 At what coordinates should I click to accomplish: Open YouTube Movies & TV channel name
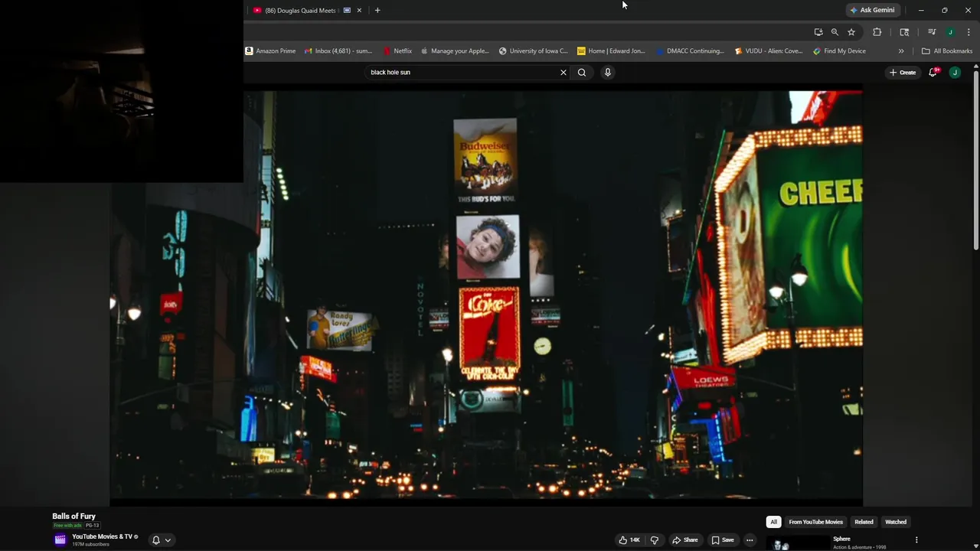point(102,536)
